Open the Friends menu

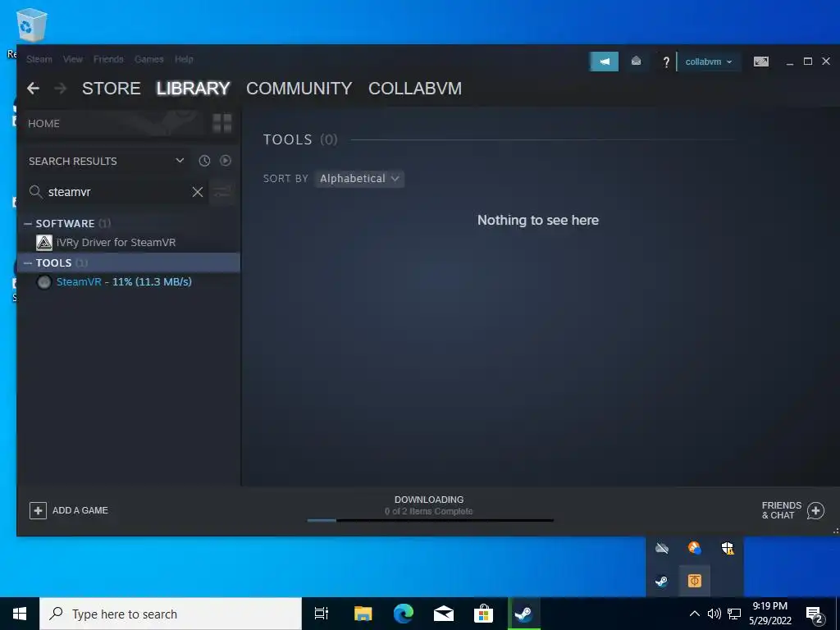tap(108, 59)
